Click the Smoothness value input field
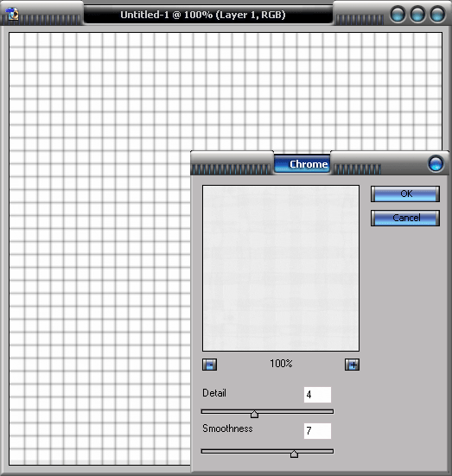The width and height of the screenshot is (452, 476). tap(317, 431)
